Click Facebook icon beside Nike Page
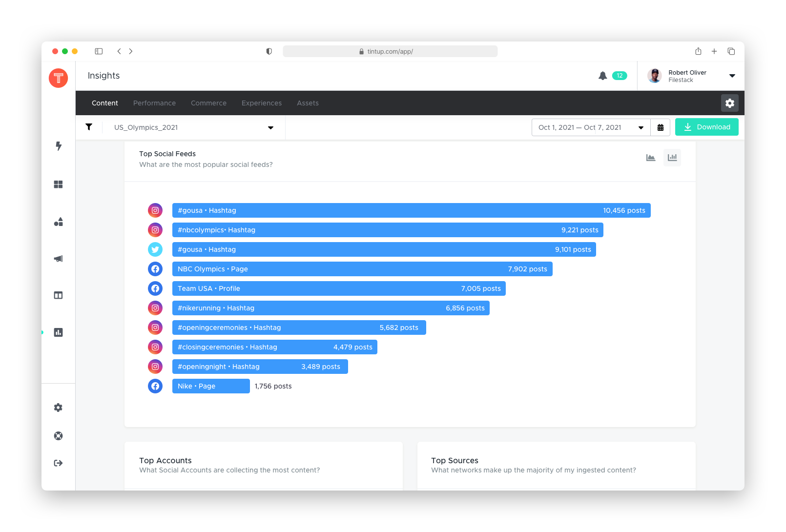 point(155,386)
